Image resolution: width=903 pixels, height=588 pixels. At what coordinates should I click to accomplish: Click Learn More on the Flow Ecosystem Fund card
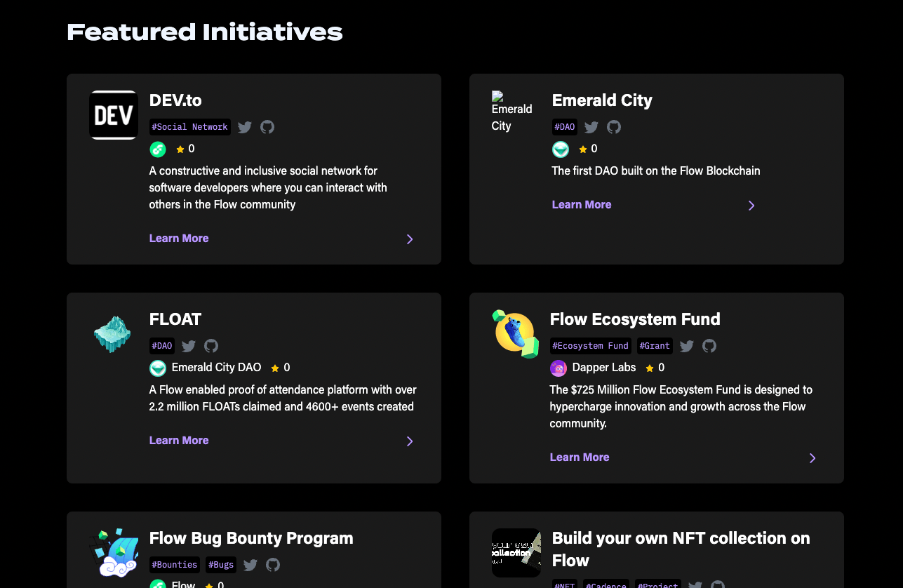click(579, 457)
